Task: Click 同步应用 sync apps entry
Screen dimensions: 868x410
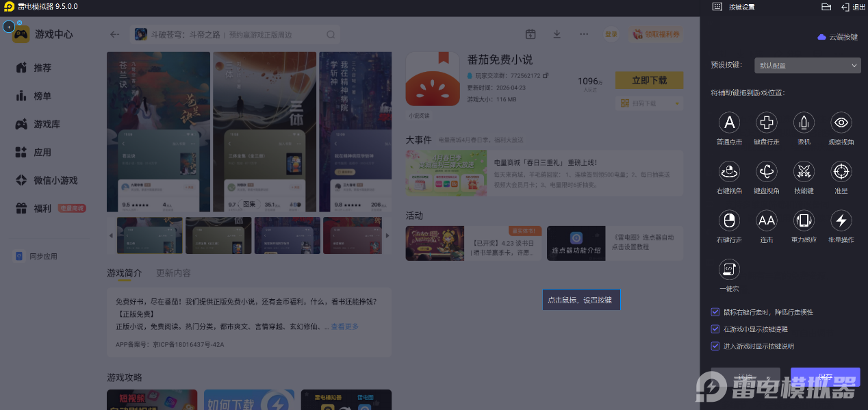Action: [37, 256]
